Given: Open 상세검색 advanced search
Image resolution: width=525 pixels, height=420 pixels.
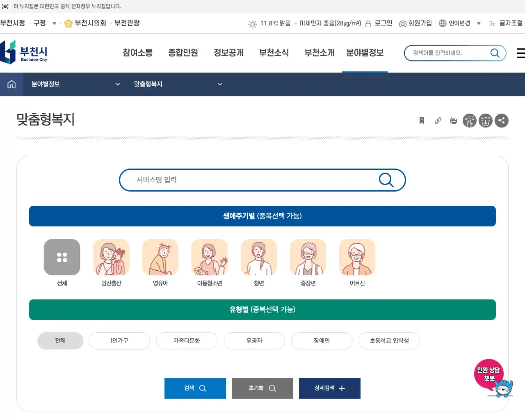Looking at the screenshot, I should pyautogui.click(x=330, y=388).
